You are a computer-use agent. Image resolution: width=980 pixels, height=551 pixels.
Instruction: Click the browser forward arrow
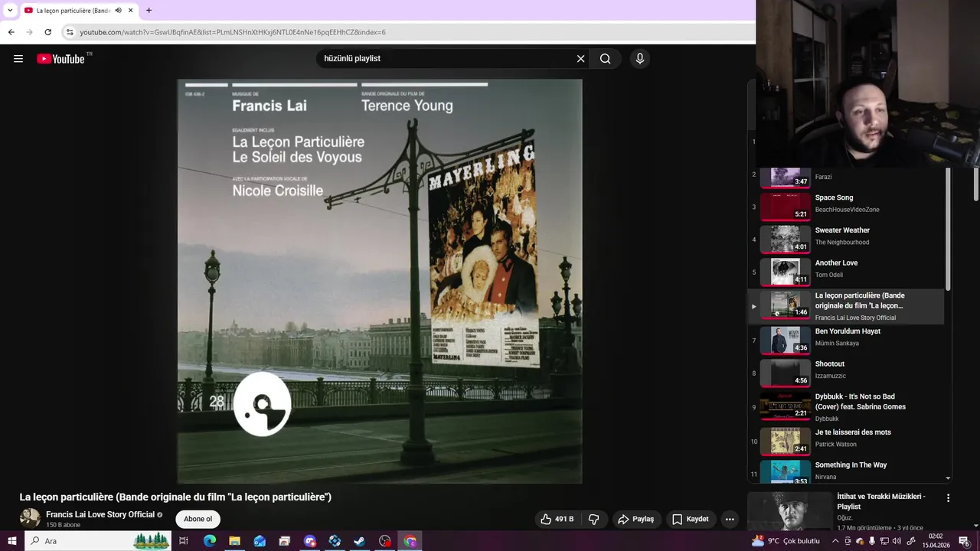[29, 32]
